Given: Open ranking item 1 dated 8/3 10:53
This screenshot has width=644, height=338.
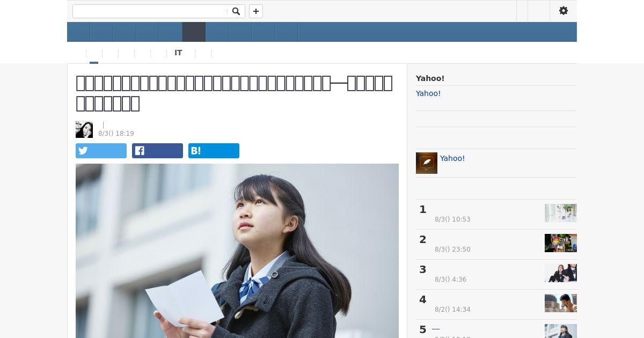Looking at the screenshot, I should point(496,214).
